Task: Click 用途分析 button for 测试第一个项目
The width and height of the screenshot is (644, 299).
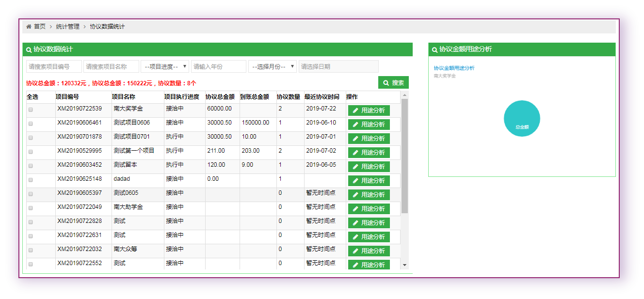Action: [369, 153]
